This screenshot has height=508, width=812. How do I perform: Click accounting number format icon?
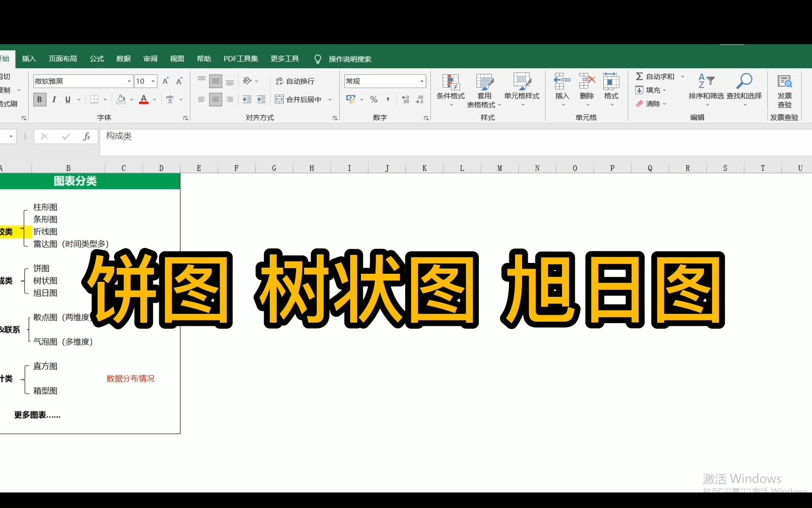point(351,99)
